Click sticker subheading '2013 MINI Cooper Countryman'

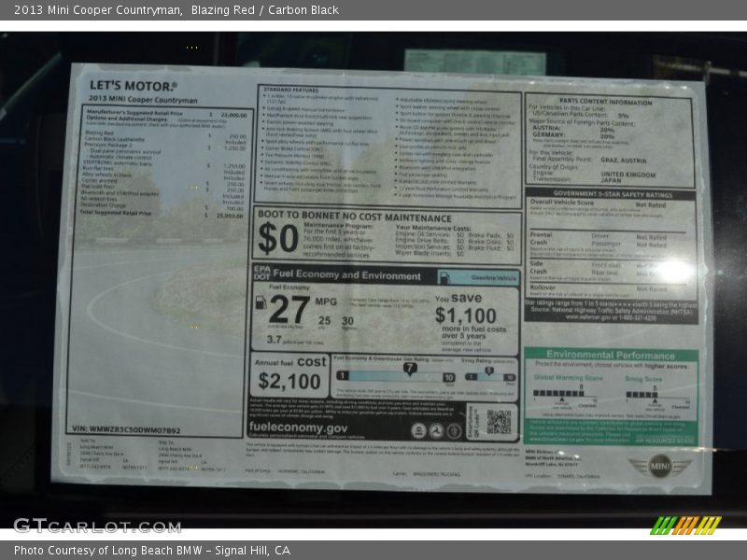(x=143, y=100)
